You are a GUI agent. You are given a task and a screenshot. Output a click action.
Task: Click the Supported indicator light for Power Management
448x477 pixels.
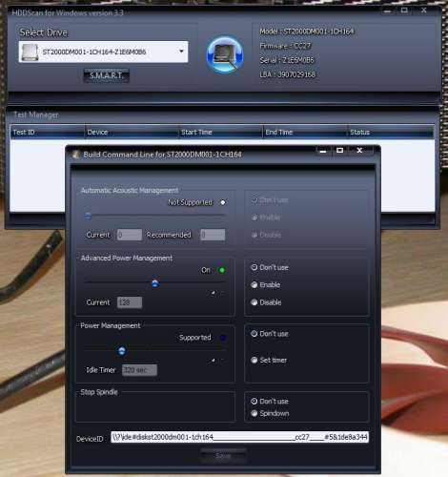(223, 338)
